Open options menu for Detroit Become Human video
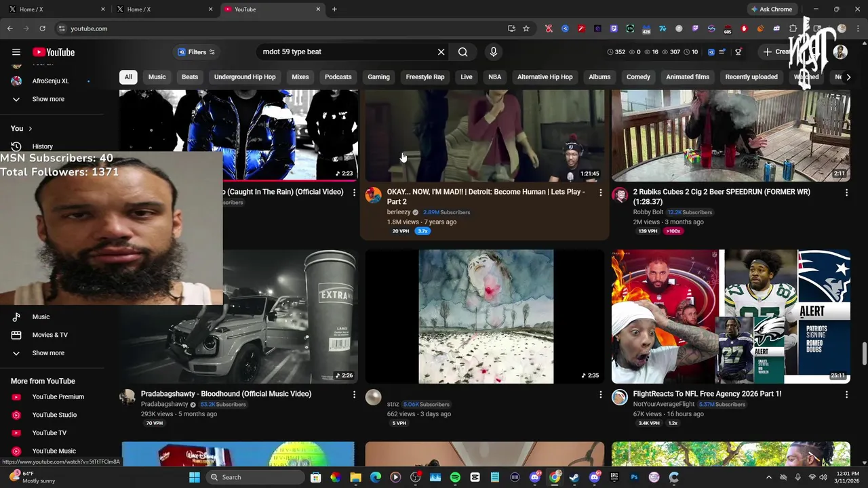The height and width of the screenshot is (488, 868). (600, 192)
